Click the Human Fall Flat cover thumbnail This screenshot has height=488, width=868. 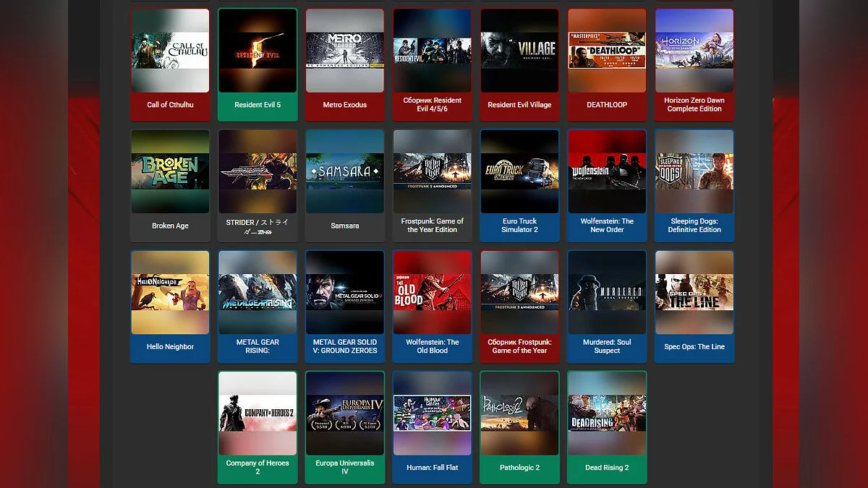tap(433, 413)
